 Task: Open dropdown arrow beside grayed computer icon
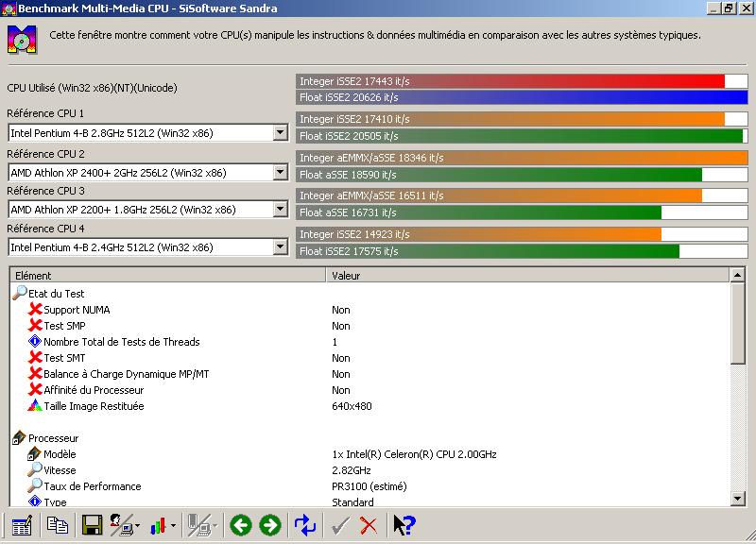point(215,526)
